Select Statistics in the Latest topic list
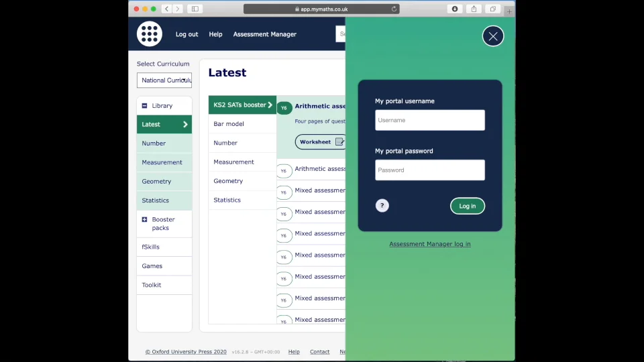The width and height of the screenshot is (644, 362). [242, 200]
